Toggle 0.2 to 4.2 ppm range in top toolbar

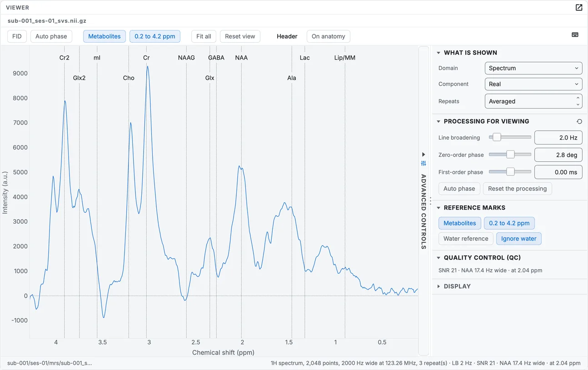point(155,36)
